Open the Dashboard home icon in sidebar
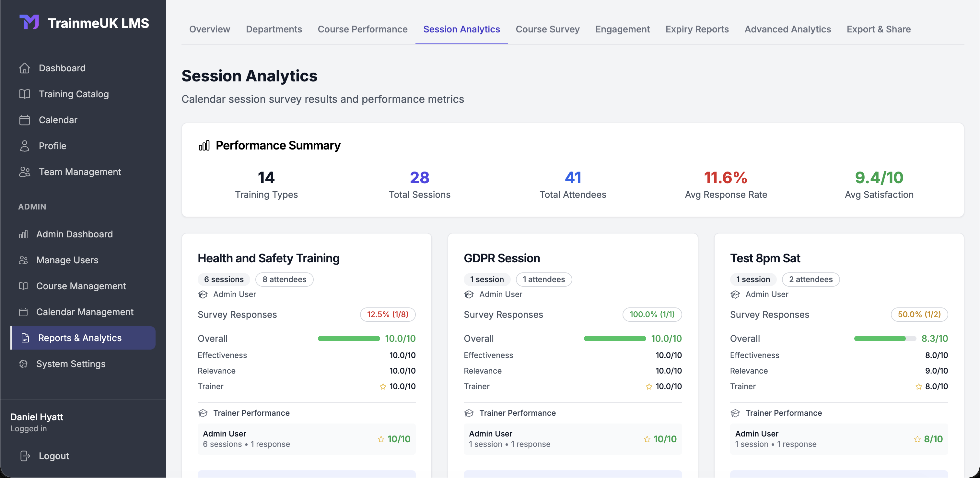Screen dimensions: 980x478 [25, 68]
